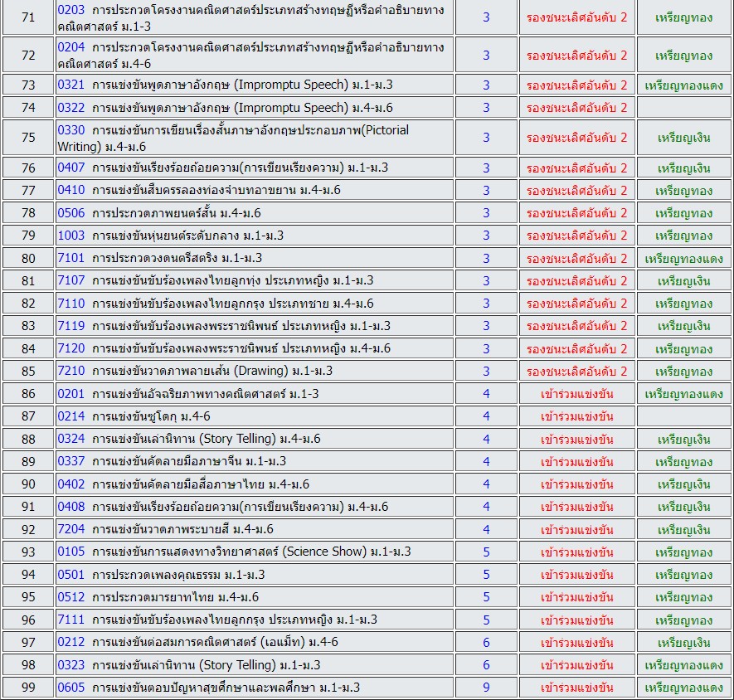Viewport: 734px width, 700px height.
Task: Select activity code 7110 link
Action: click(70, 304)
